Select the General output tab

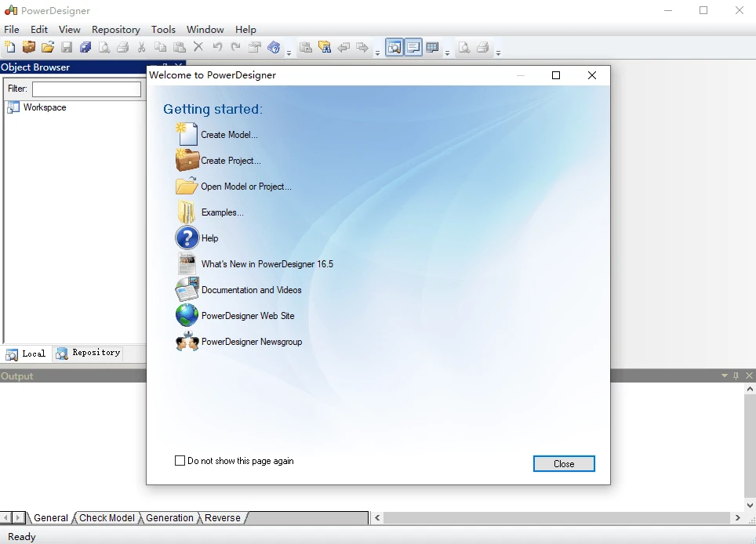pos(51,518)
